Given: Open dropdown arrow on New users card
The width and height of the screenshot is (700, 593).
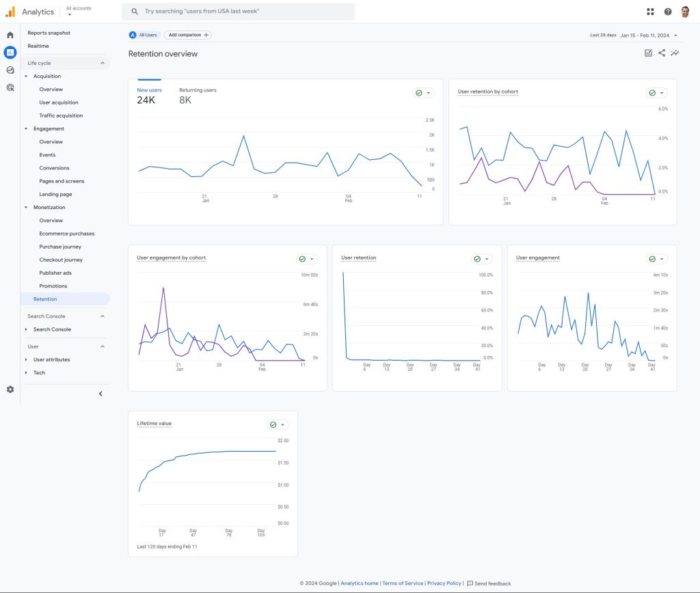Looking at the screenshot, I should (429, 93).
